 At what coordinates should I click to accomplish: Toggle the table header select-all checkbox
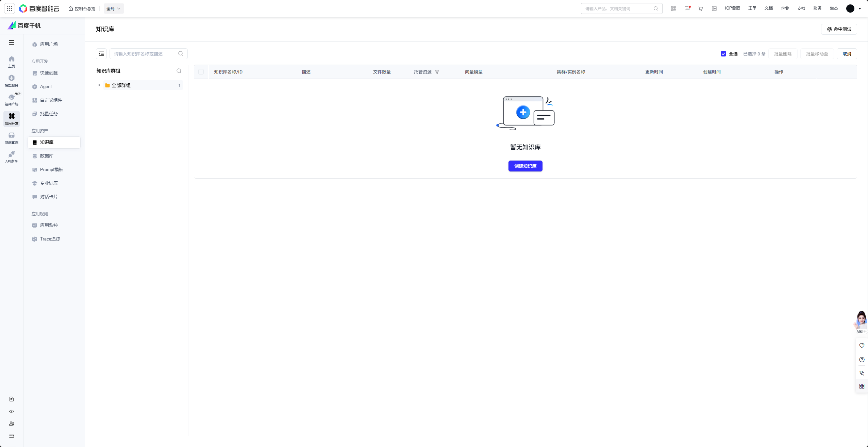click(201, 72)
